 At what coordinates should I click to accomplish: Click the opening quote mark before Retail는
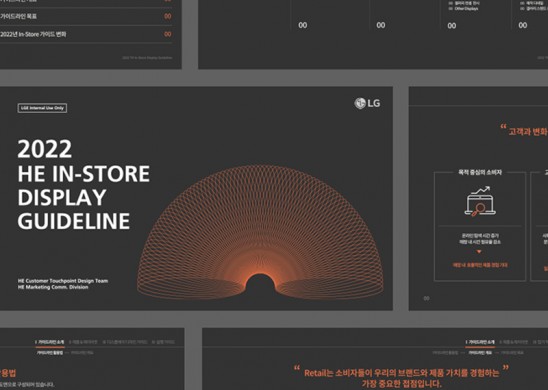[x=297, y=368]
